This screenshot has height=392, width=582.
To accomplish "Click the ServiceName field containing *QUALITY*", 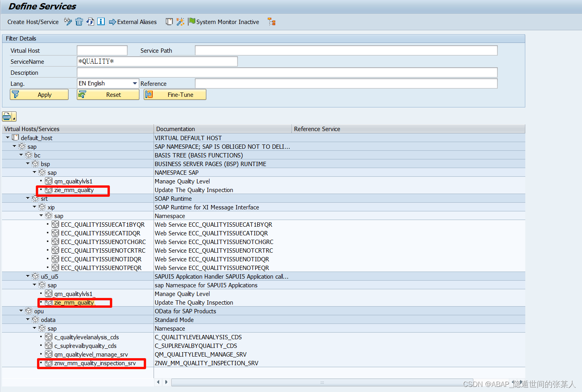I will click(157, 61).
